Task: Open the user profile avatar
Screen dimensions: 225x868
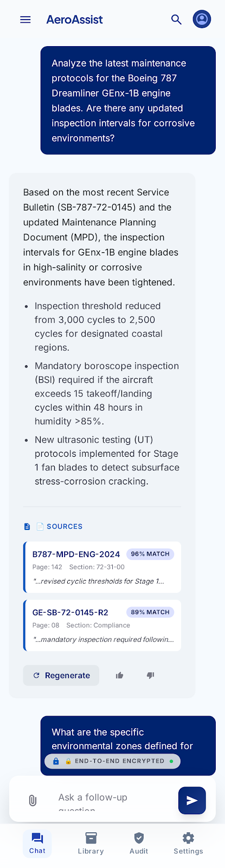Action: click(202, 20)
